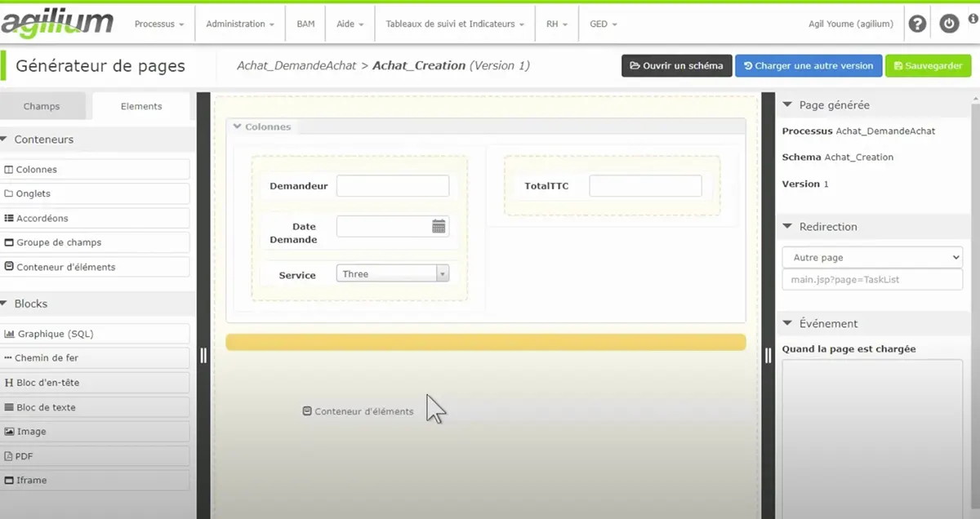Select the Chemin de fer block
Screen dimensions: 980x519
point(95,358)
